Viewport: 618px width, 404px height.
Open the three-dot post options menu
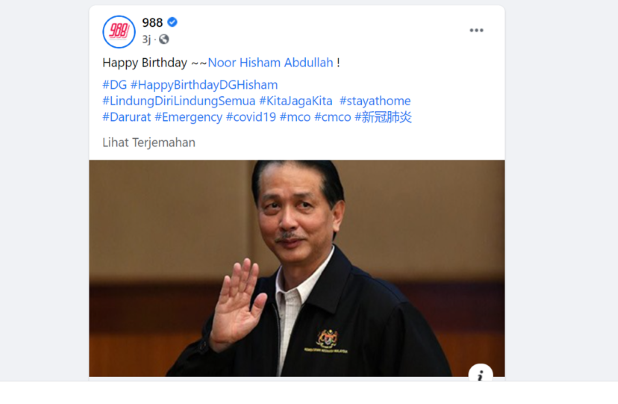click(476, 30)
